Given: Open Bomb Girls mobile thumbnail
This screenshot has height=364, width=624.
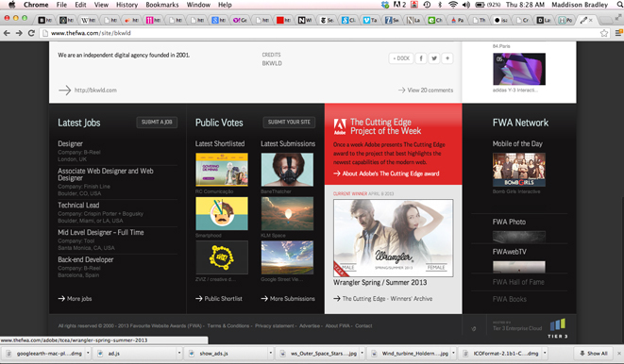Looking at the screenshot, I should coord(519,170).
